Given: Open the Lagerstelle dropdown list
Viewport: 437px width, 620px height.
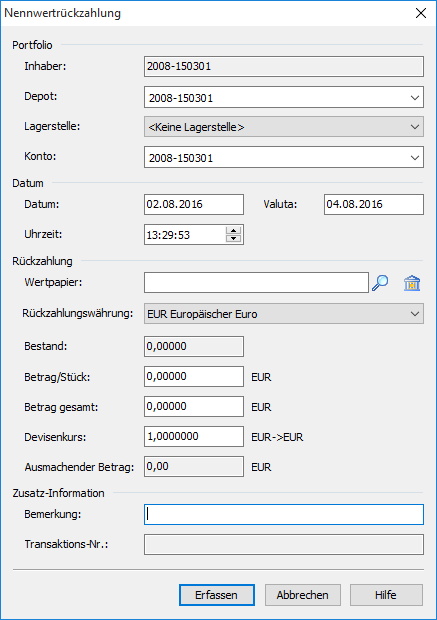Looking at the screenshot, I should click(414, 127).
